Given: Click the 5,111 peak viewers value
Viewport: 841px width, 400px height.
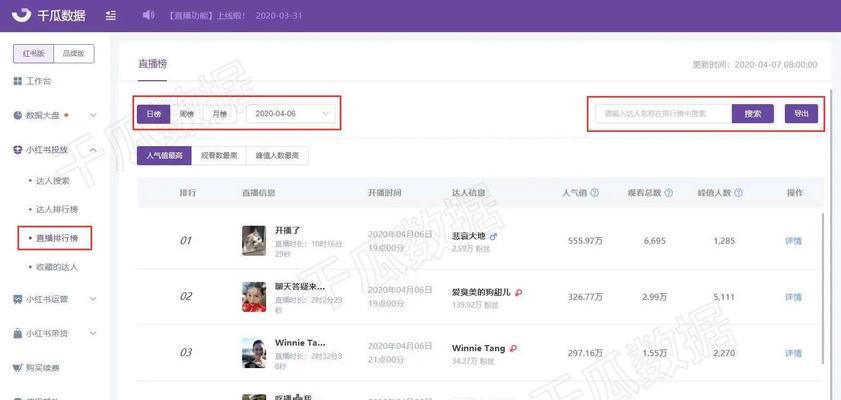Looking at the screenshot, I should [x=724, y=297].
